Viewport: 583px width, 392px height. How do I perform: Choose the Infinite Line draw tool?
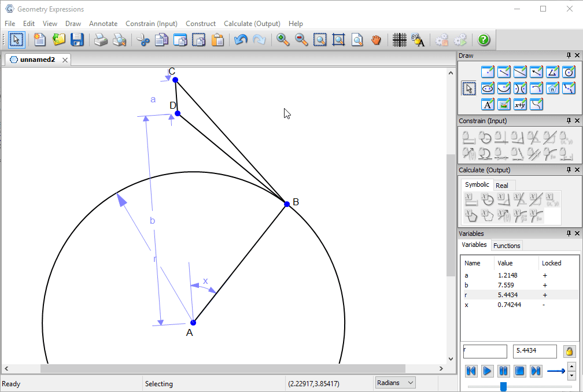pyautogui.click(x=520, y=72)
